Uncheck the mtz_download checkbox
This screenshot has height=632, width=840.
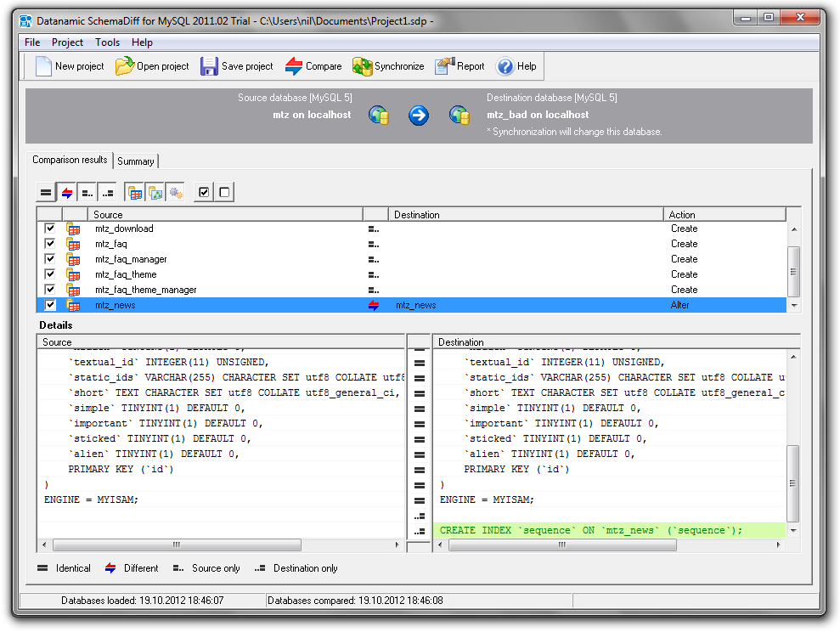coord(50,229)
